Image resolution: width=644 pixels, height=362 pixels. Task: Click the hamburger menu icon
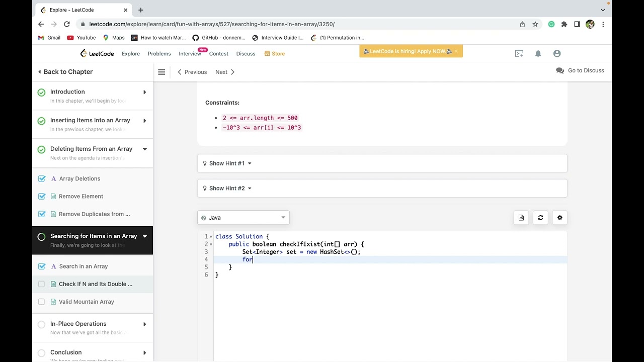click(162, 72)
